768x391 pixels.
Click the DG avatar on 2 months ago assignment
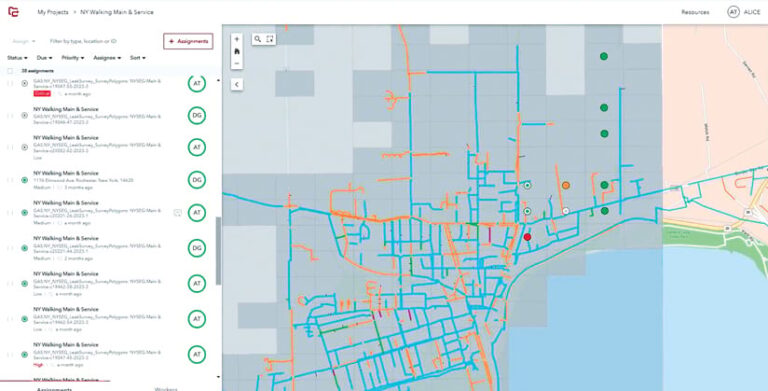click(x=197, y=248)
